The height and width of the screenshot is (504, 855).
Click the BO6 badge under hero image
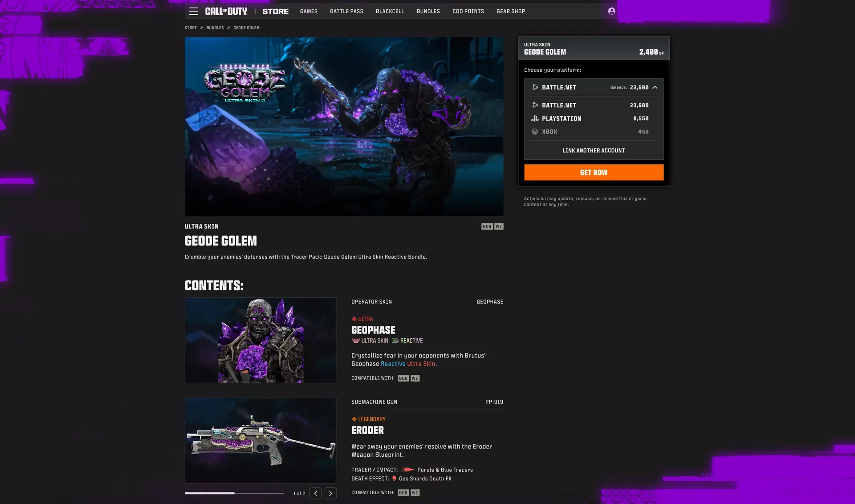pyautogui.click(x=487, y=227)
